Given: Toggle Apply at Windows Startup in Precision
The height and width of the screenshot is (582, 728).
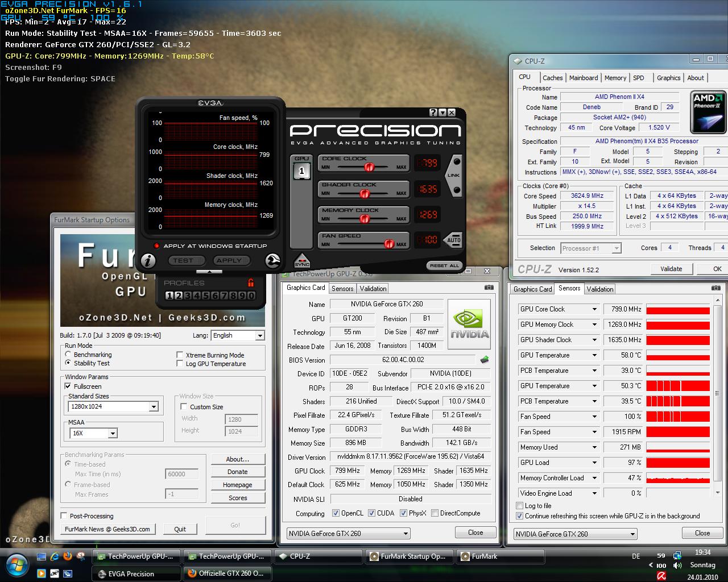Looking at the screenshot, I should [x=157, y=246].
